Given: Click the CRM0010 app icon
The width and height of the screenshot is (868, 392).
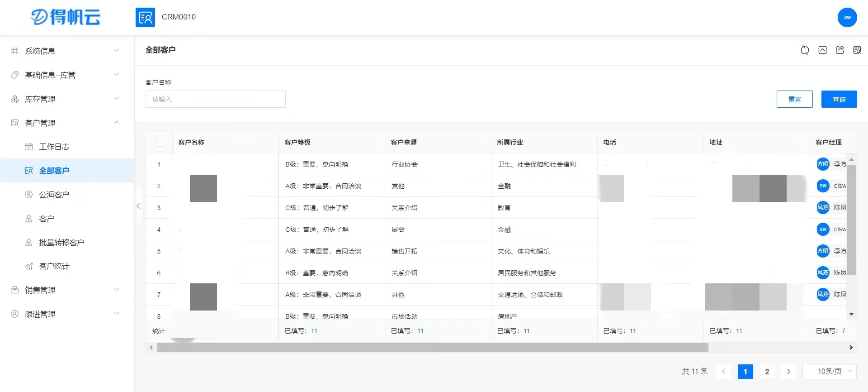Looking at the screenshot, I should coord(145,17).
